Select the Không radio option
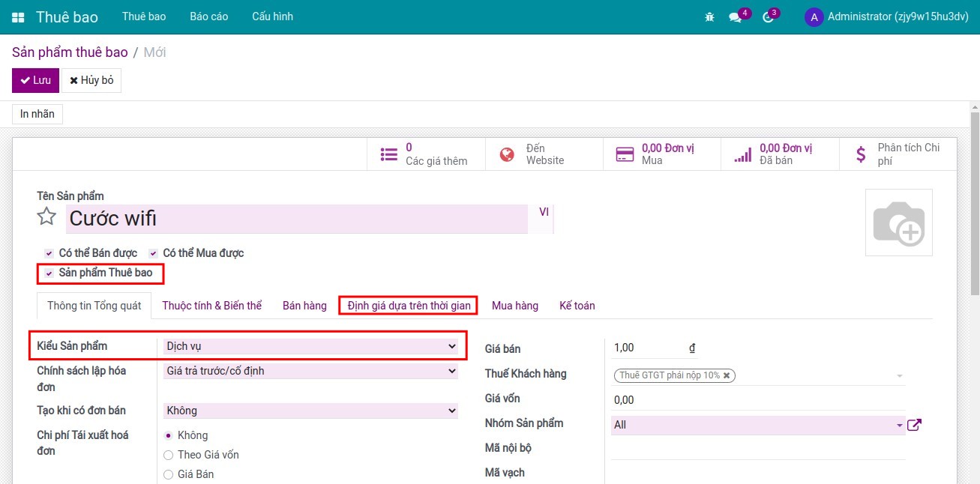This screenshot has width=980, height=484. 168,435
